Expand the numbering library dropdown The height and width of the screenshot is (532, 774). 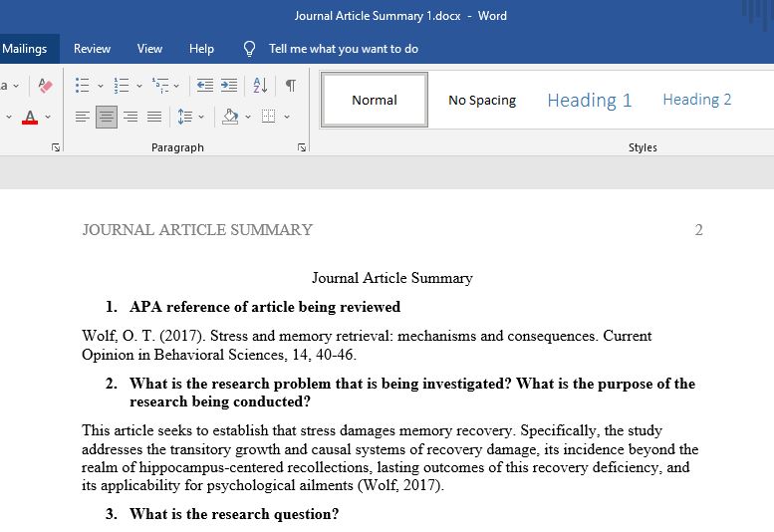[x=139, y=86]
